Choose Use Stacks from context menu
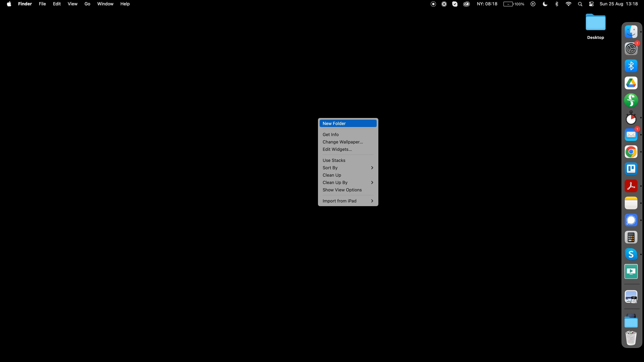644x362 pixels. [x=334, y=160]
